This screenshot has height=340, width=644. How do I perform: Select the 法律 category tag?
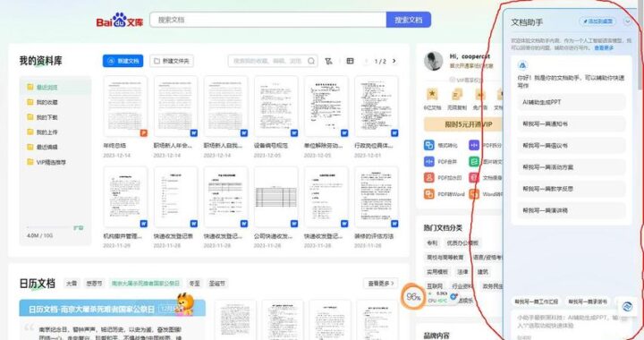(462, 272)
